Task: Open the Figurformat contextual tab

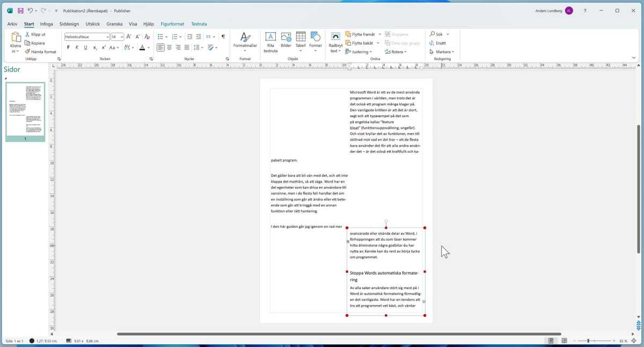Action: (x=171, y=24)
